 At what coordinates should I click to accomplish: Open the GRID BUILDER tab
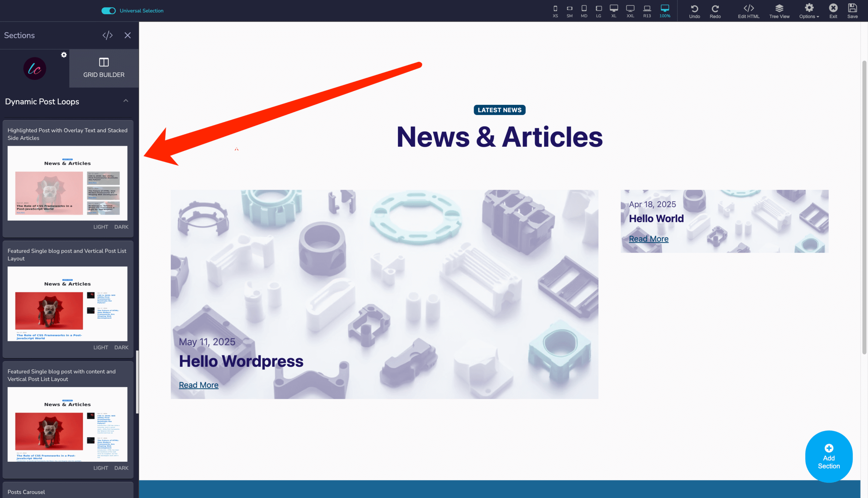[x=104, y=68]
